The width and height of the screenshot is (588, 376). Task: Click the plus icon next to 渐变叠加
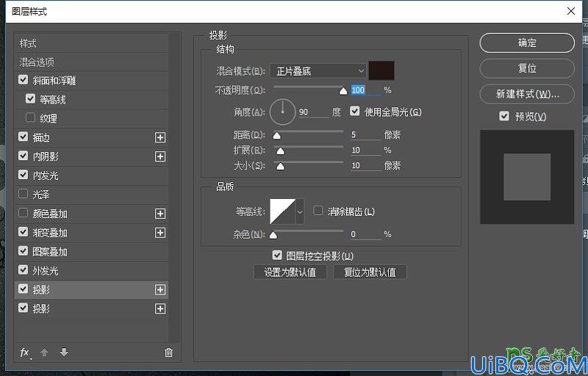click(x=160, y=233)
